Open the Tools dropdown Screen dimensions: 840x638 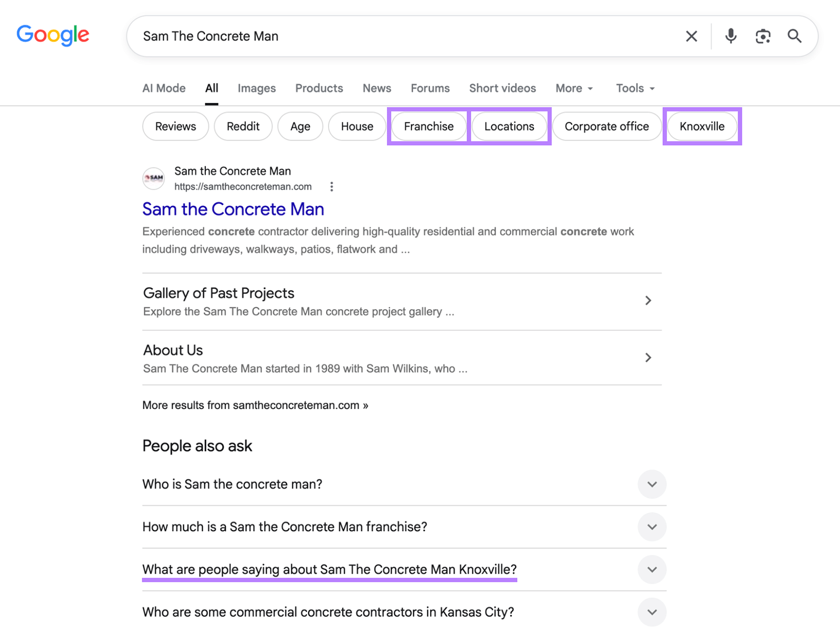coord(635,88)
